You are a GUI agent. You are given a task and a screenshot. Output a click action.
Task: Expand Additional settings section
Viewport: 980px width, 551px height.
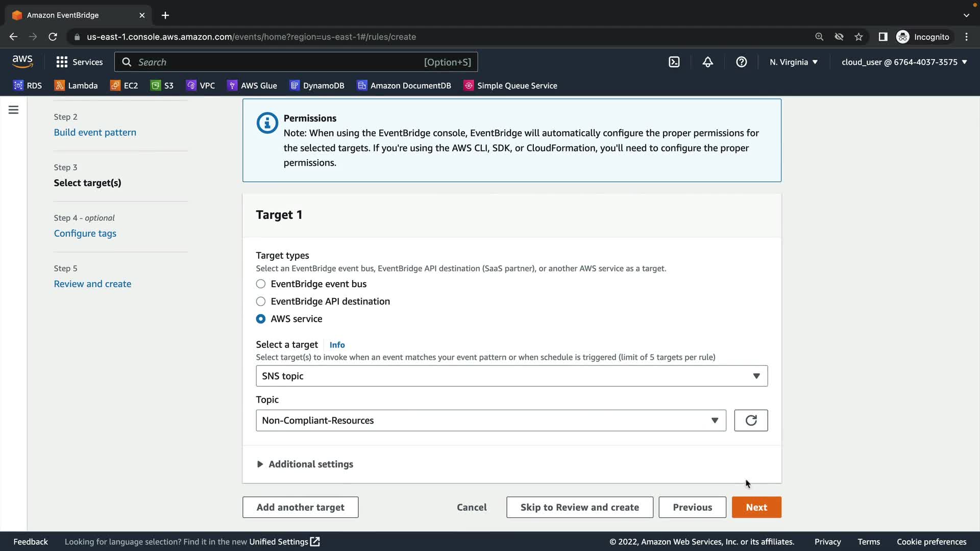(x=305, y=464)
